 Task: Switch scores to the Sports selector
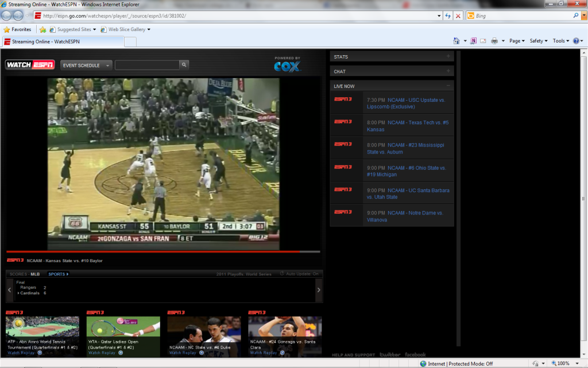pos(58,274)
